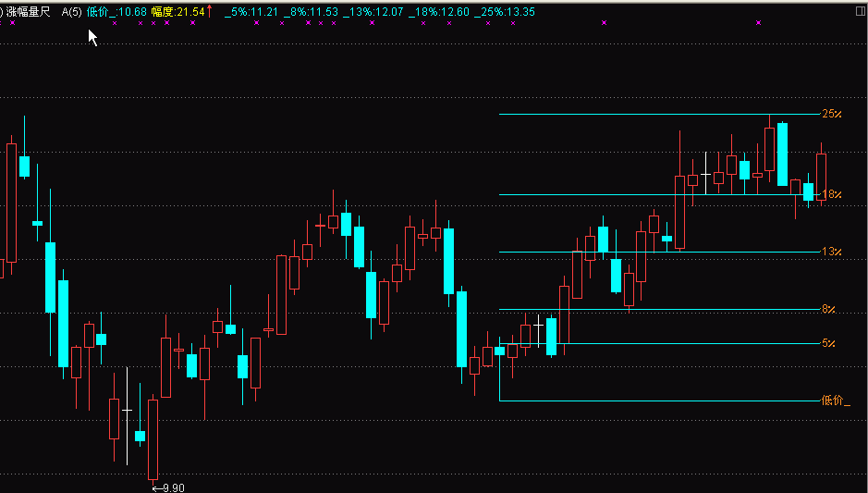Click the 幅度:21.54 value

point(177,12)
